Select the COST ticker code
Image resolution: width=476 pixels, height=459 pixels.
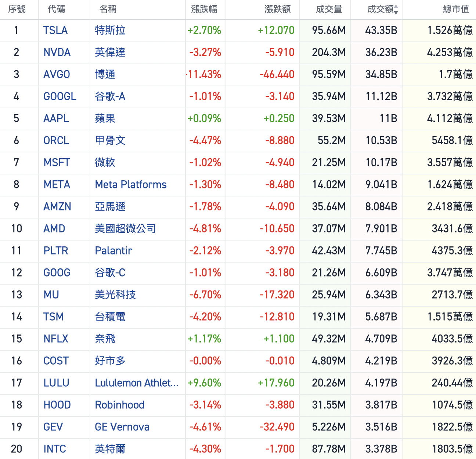point(56,361)
